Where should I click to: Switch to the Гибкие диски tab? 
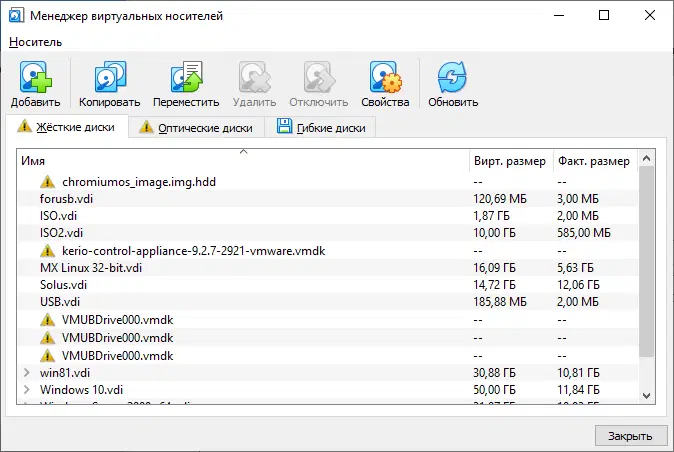point(322,127)
